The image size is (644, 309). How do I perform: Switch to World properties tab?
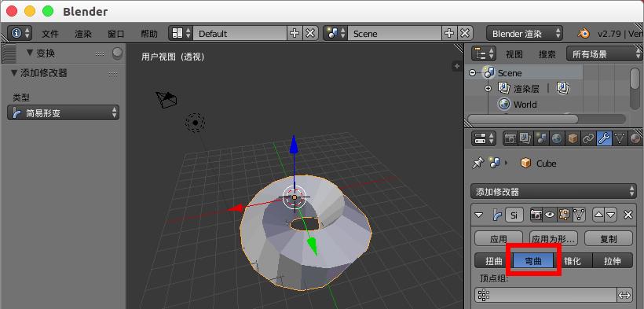[x=557, y=138]
